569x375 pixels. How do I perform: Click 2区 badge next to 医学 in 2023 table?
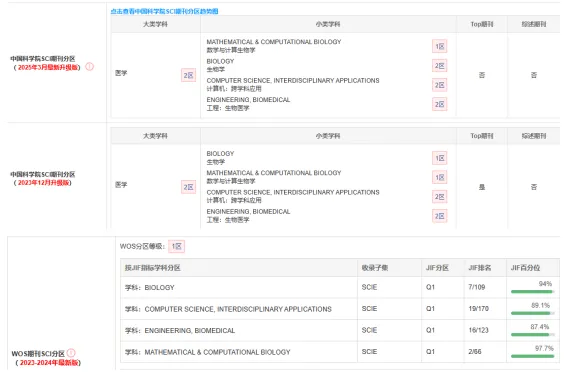click(x=188, y=187)
